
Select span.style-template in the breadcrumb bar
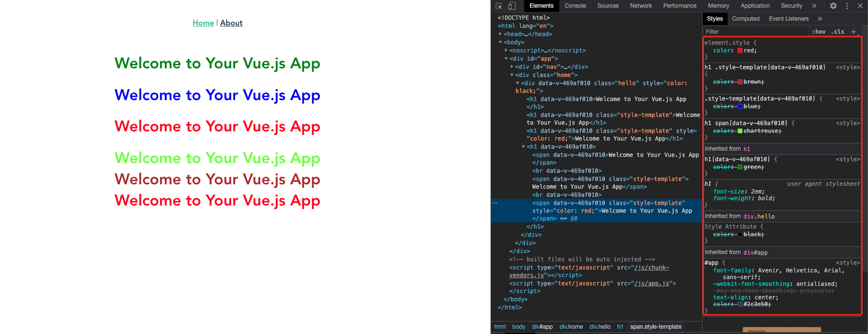pos(655,327)
